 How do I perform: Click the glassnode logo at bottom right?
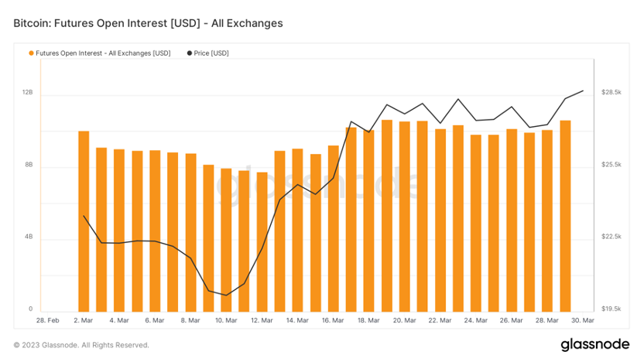(x=594, y=344)
